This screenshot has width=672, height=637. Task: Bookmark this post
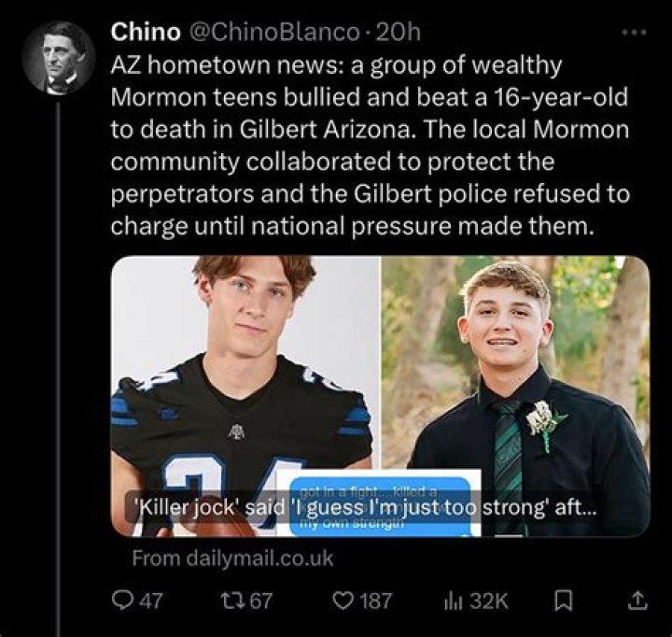point(563,601)
